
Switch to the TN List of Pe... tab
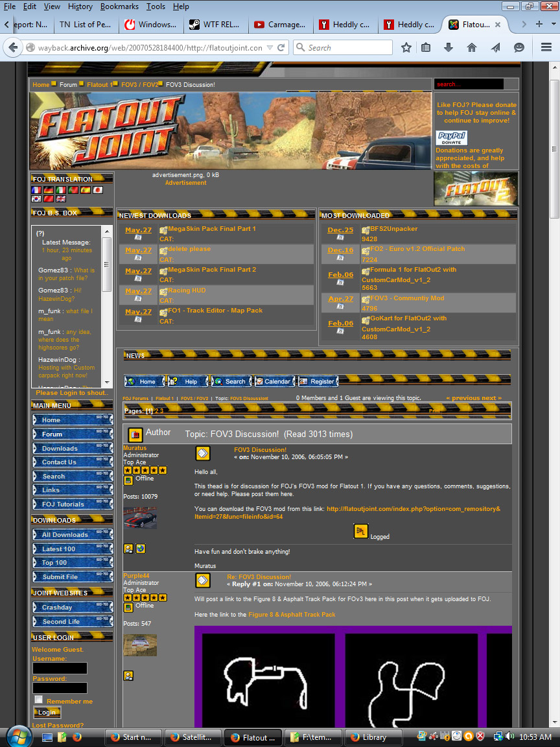[x=86, y=24]
